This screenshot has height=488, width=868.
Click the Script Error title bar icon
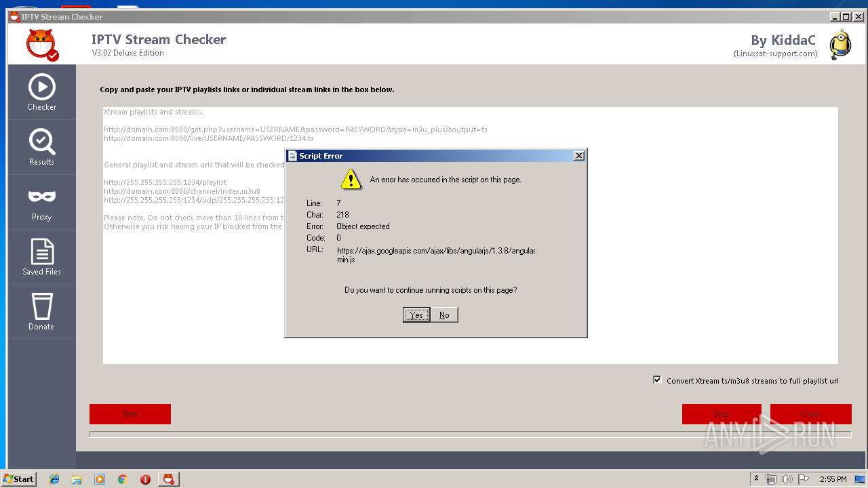point(292,156)
